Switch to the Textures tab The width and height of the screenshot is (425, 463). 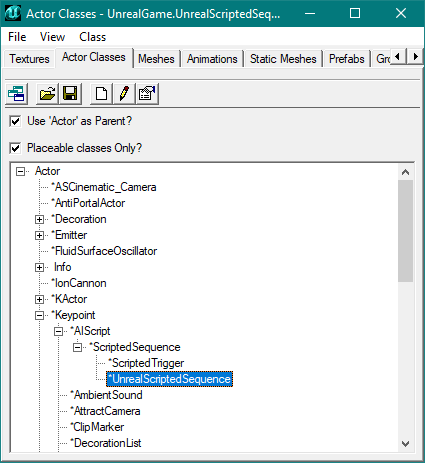(29, 59)
